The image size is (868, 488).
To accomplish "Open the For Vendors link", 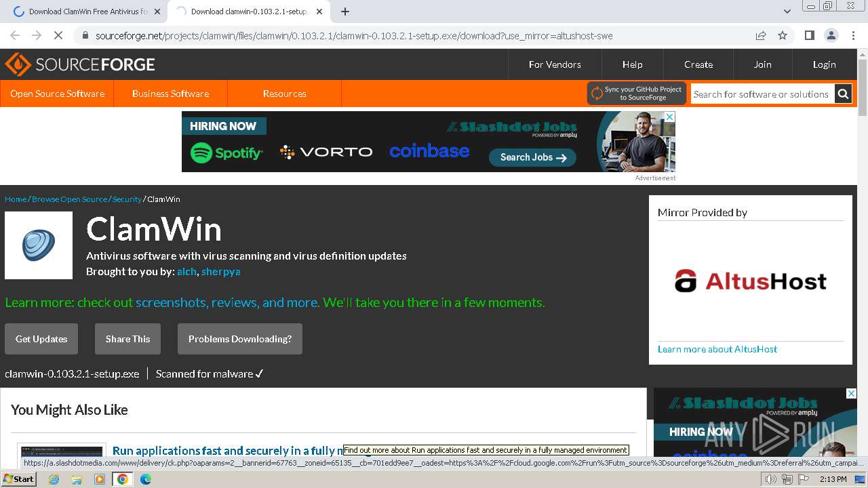I will pos(555,64).
